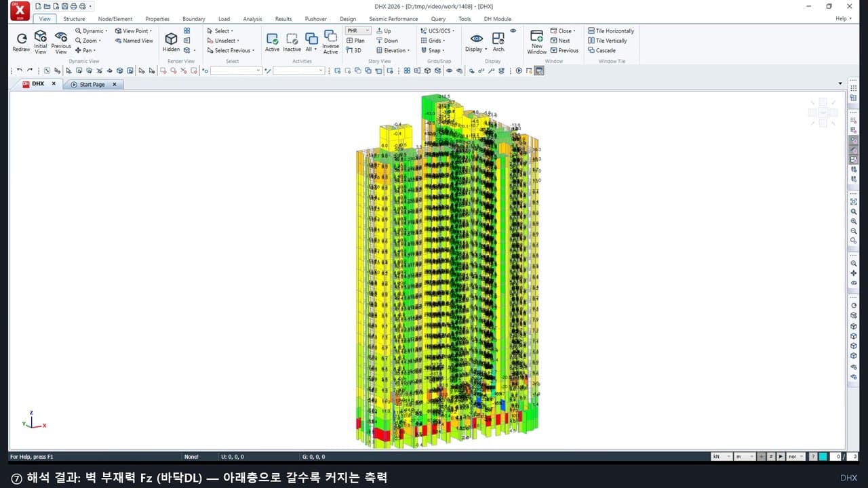Switch story view to 3D
Screen dimensions: 868x488
point(354,50)
